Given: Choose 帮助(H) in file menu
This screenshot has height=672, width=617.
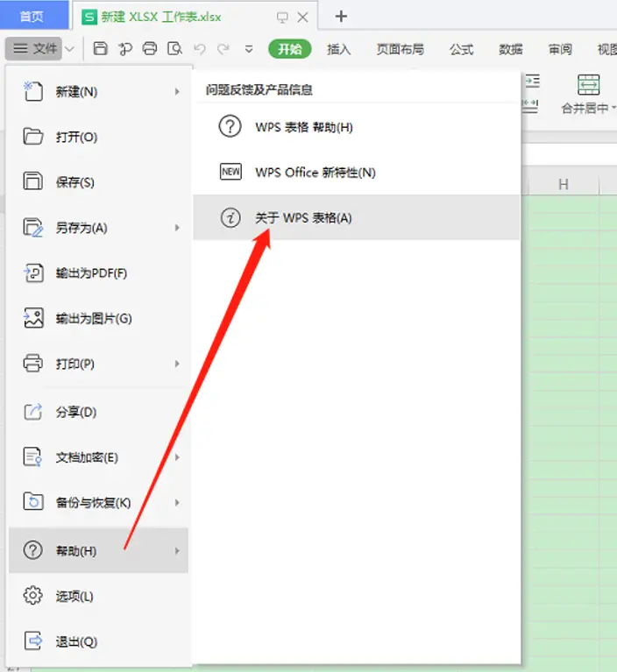Looking at the screenshot, I should tap(99, 550).
